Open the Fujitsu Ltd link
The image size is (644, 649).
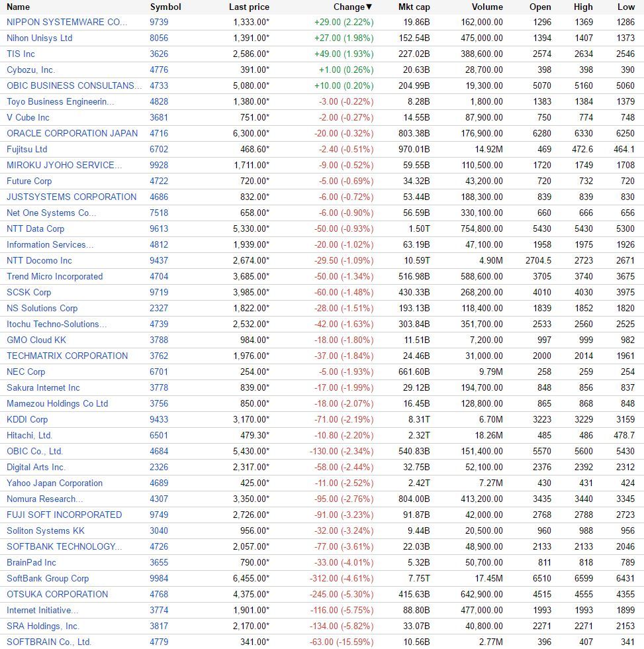coord(27,150)
